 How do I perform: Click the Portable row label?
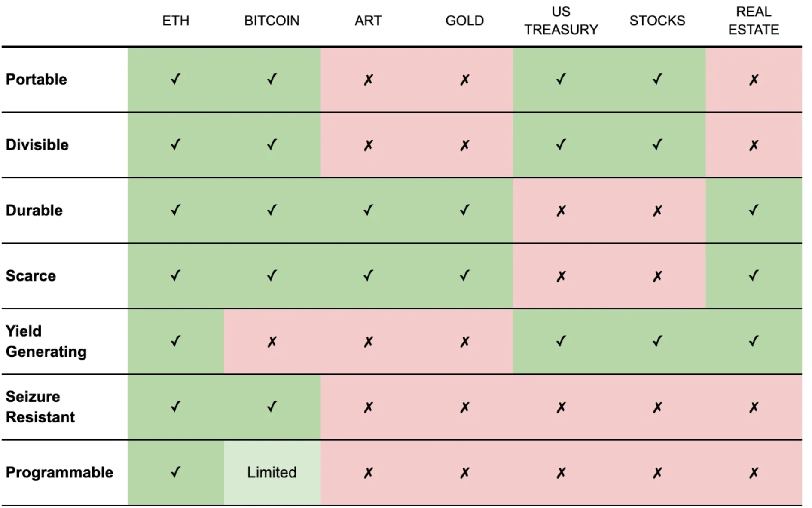pyautogui.click(x=37, y=80)
